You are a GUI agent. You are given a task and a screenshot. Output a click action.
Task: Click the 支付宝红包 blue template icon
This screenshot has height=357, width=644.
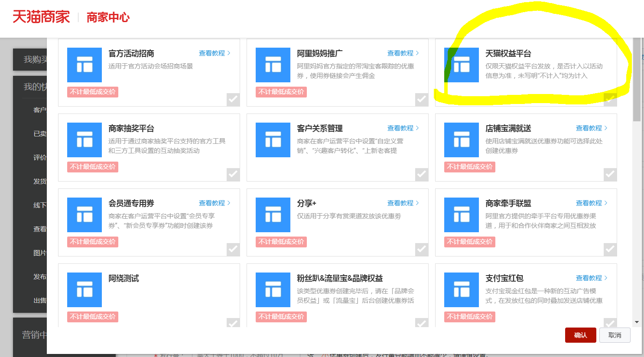[462, 290]
